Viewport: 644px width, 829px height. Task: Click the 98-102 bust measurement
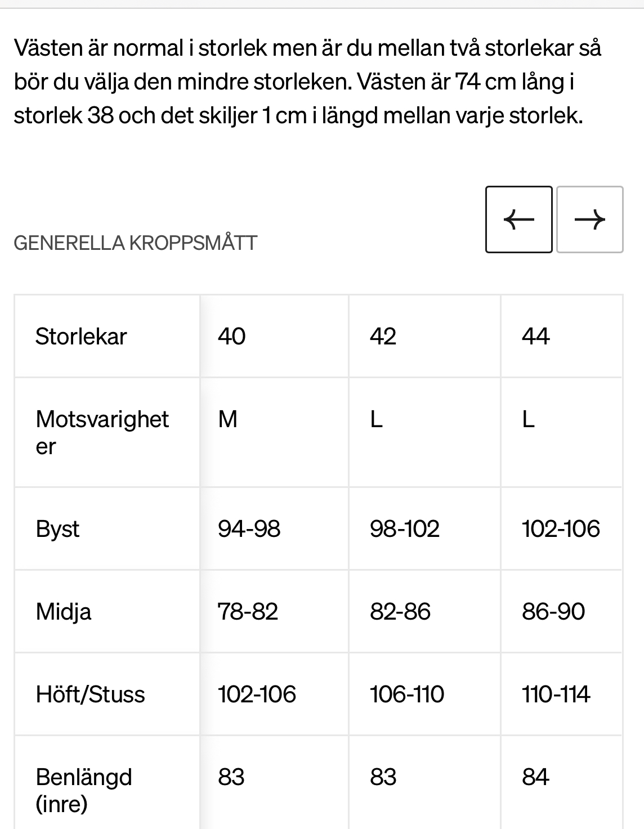(x=404, y=529)
